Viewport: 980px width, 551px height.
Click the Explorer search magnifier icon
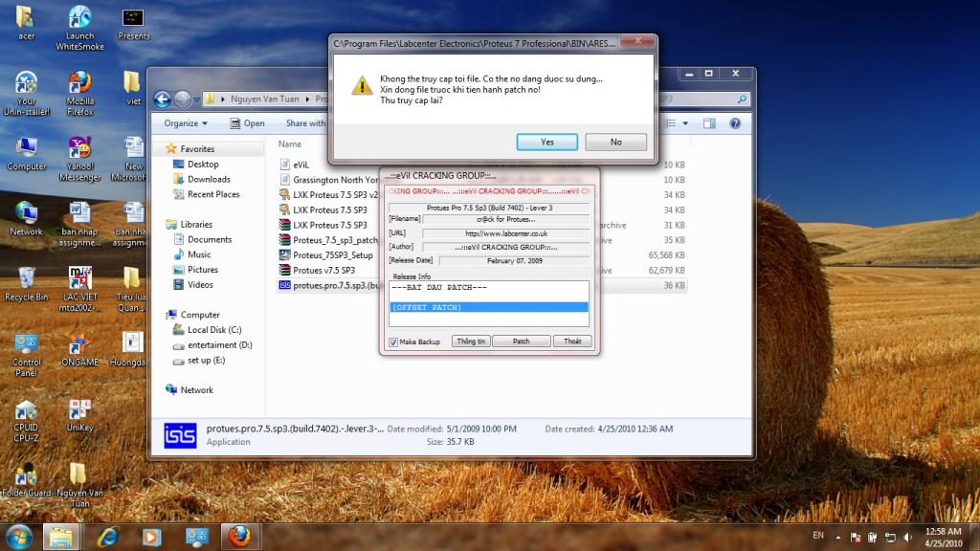pyautogui.click(x=742, y=99)
